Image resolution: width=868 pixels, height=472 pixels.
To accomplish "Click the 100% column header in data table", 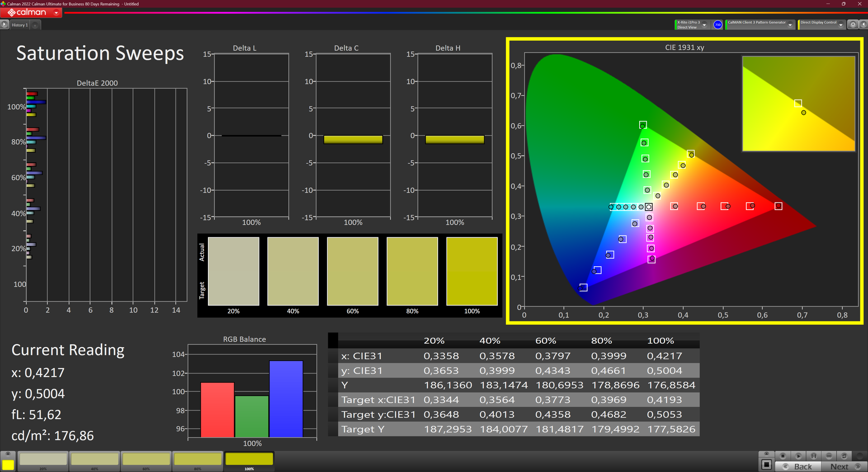I will 660,340.
